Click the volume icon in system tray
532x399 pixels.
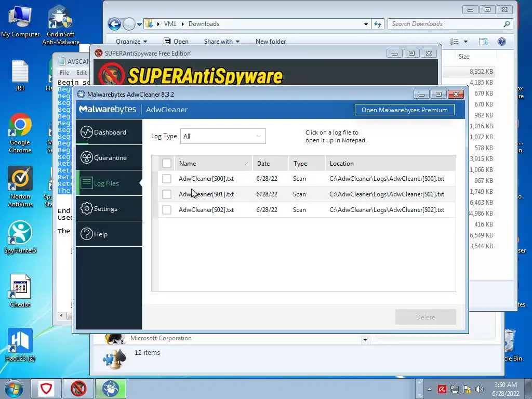tap(480, 389)
